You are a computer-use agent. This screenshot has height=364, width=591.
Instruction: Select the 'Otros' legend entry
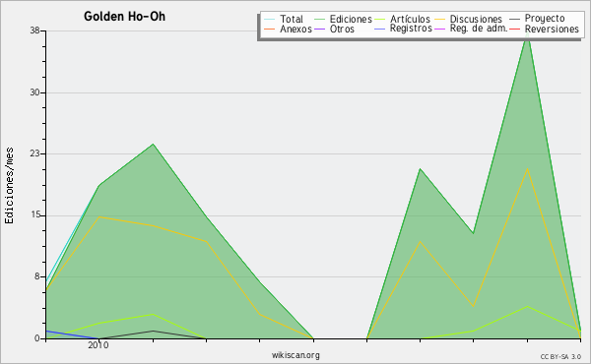tap(342, 29)
